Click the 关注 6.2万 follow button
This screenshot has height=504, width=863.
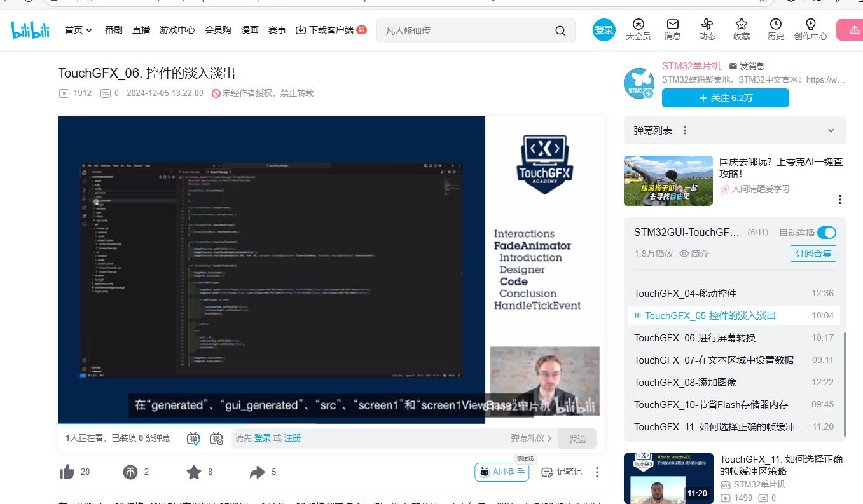pos(725,98)
